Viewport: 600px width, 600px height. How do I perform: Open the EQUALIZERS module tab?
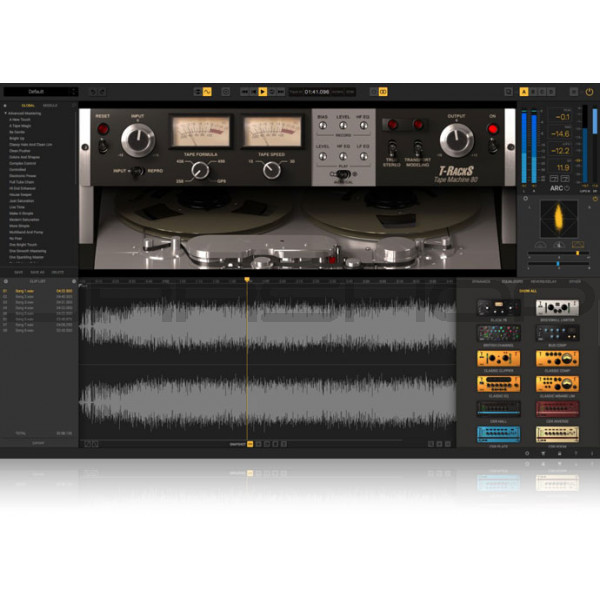[512, 282]
